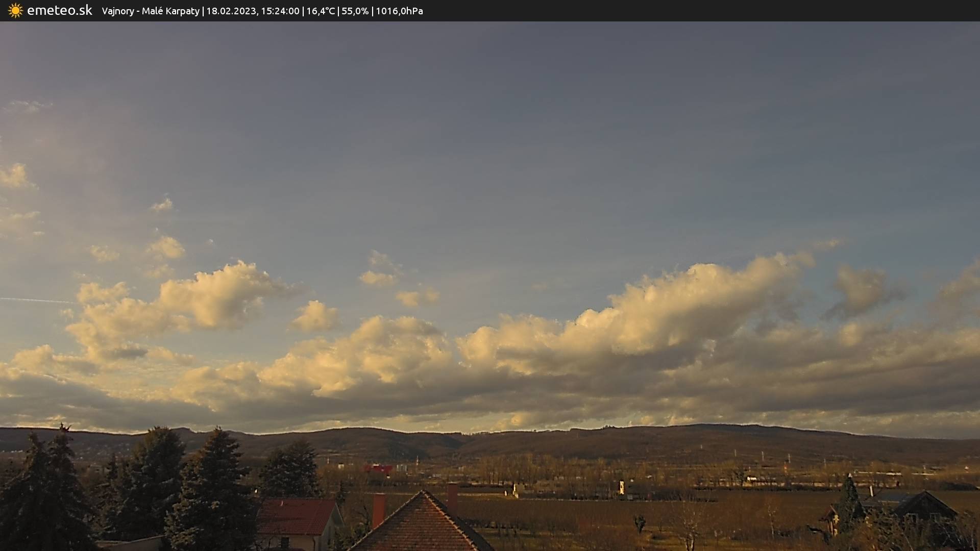Image resolution: width=980 pixels, height=551 pixels.
Task: Click the red roof of the left house
Action: pyautogui.click(x=296, y=516)
